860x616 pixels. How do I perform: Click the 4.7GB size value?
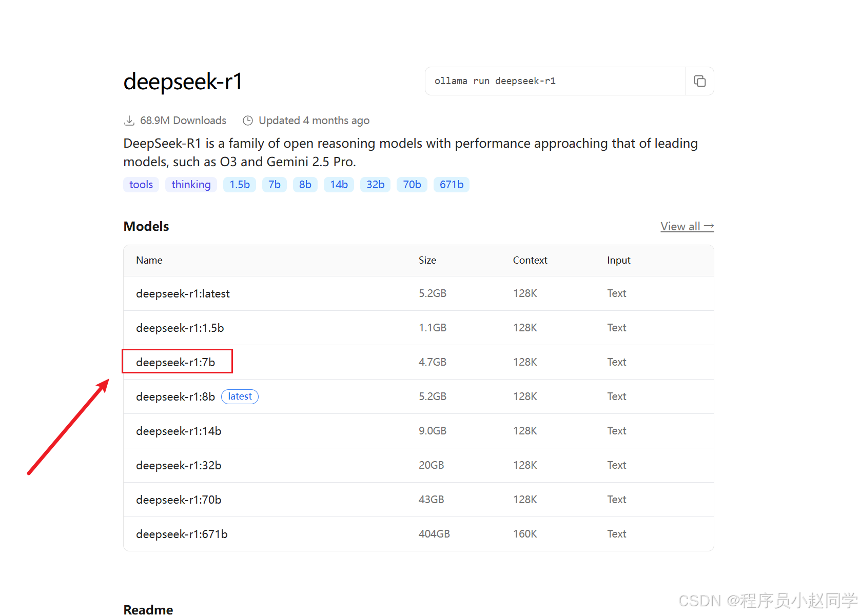433,362
